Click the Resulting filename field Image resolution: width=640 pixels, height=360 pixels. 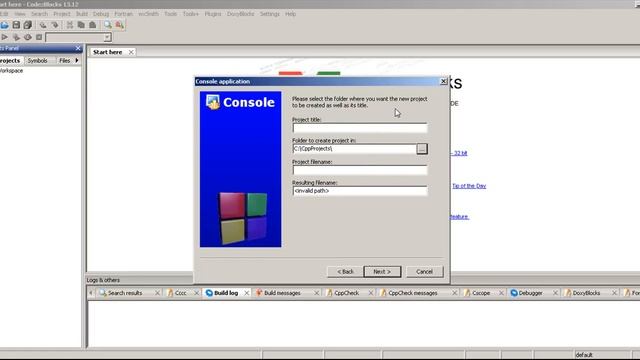pos(360,191)
